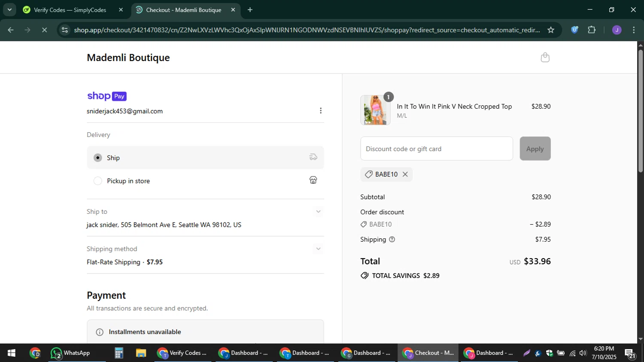Image resolution: width=644 pixels, height=362 pixels.
Task: Open the network Wi-Fi tray icon
Action: pos(572,353)
